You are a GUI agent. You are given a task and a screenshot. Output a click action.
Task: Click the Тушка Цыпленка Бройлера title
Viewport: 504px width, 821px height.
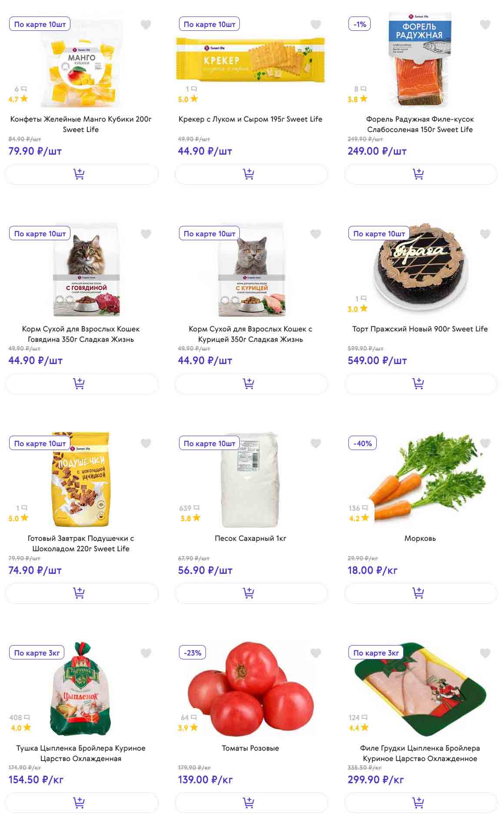(x=81, y=753)
